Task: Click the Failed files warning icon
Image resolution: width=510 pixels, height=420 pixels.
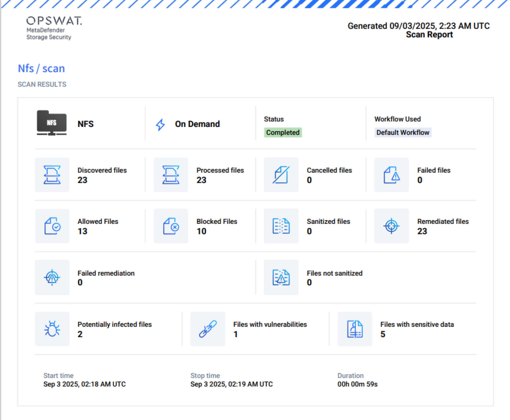Action: (x=391, y=175)
